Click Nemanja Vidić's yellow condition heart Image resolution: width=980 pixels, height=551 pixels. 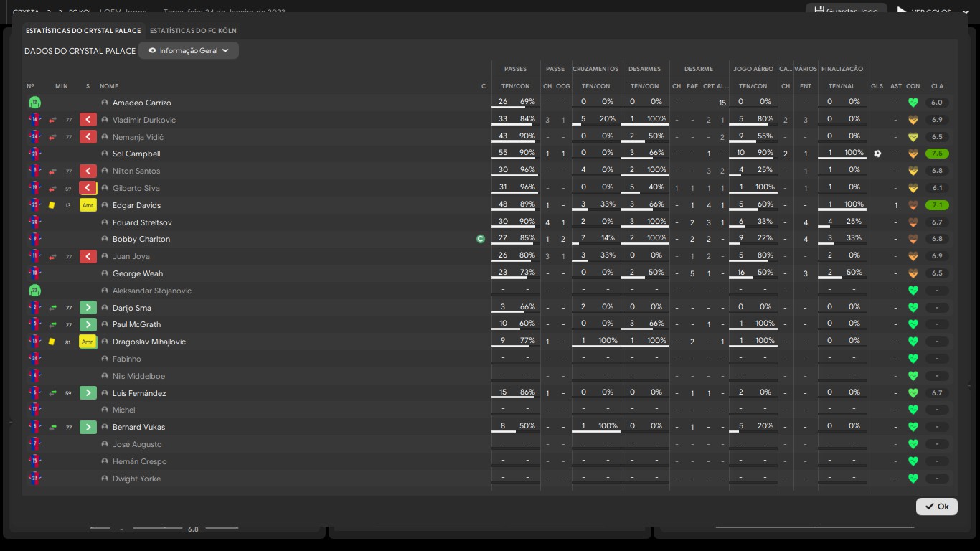coord(913,137)
